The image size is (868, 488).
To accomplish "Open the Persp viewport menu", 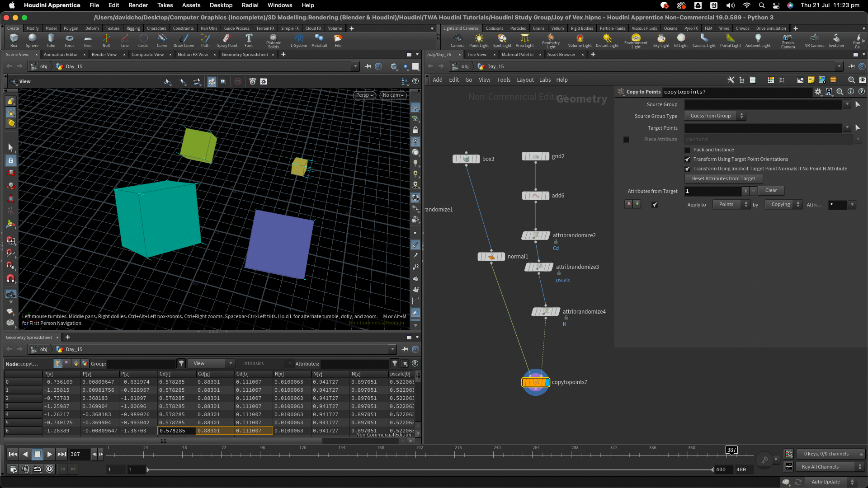I will pos(364,95).
